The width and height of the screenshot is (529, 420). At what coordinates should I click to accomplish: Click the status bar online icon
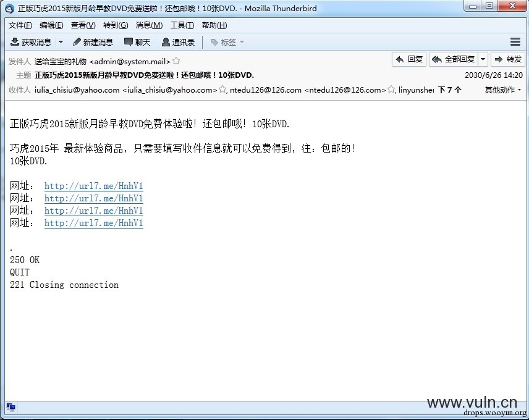[x=11, y=407]
